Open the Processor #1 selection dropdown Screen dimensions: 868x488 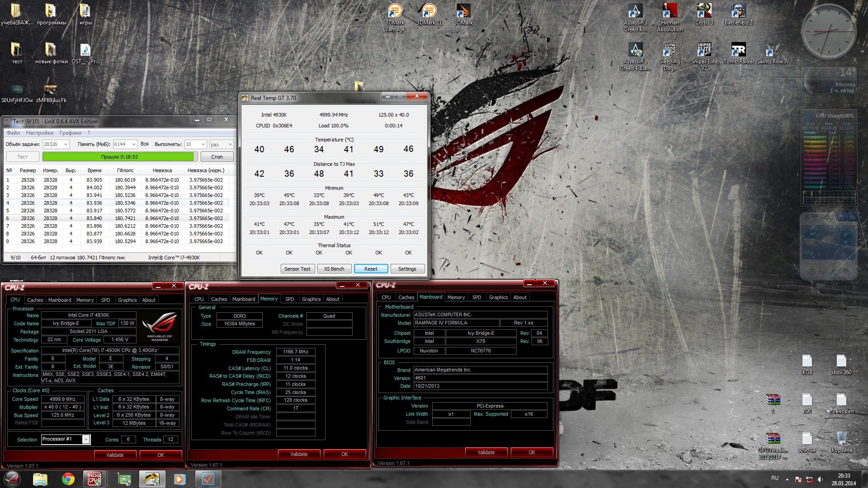85,439
